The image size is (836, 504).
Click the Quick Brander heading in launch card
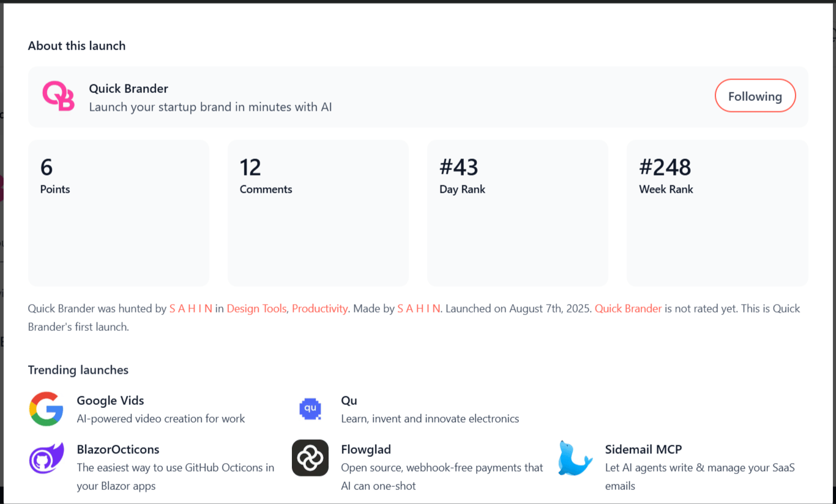[129, 89]
